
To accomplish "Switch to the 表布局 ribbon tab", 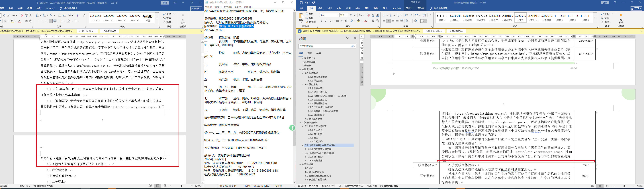I will pyautogui.click(x=421, y=8).
